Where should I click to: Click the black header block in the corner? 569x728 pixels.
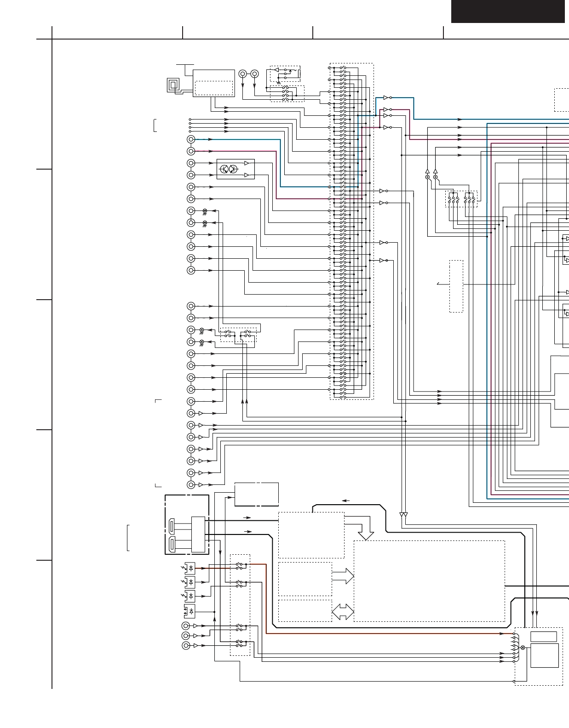508,11
